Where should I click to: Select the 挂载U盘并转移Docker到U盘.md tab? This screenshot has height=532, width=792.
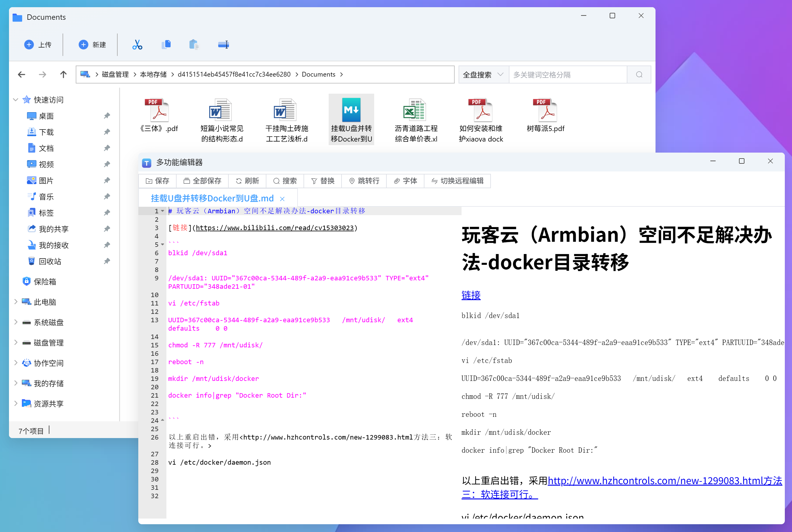click(x=212, y=198)
